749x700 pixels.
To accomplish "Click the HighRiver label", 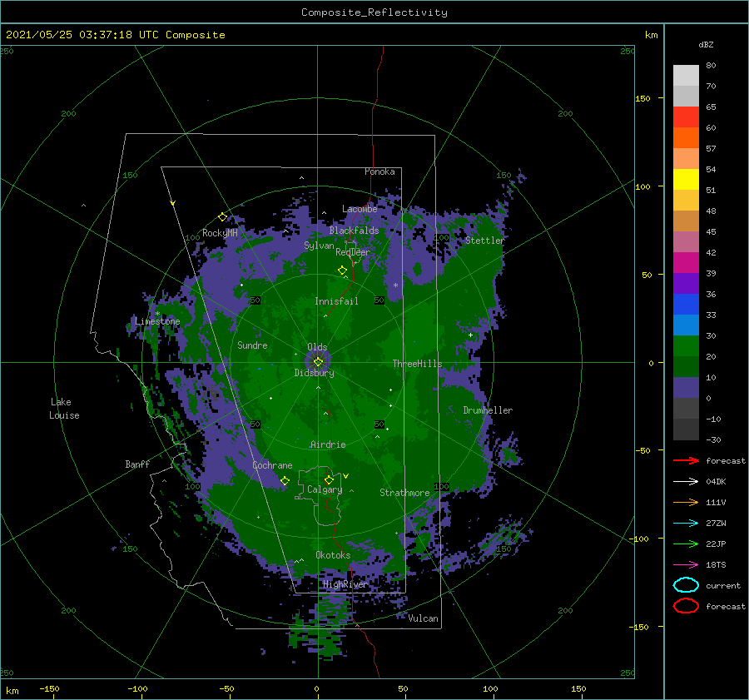I will click(345, 584).
